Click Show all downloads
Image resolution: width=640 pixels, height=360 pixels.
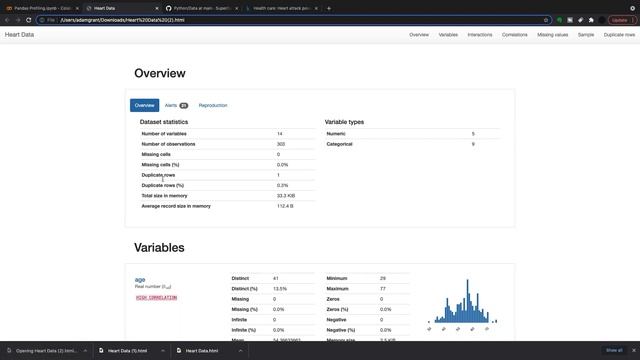[614, 350]
